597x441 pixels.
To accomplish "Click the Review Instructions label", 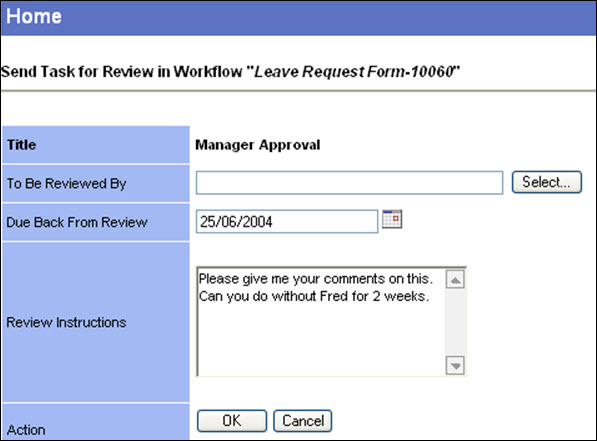I will (67, 323).
